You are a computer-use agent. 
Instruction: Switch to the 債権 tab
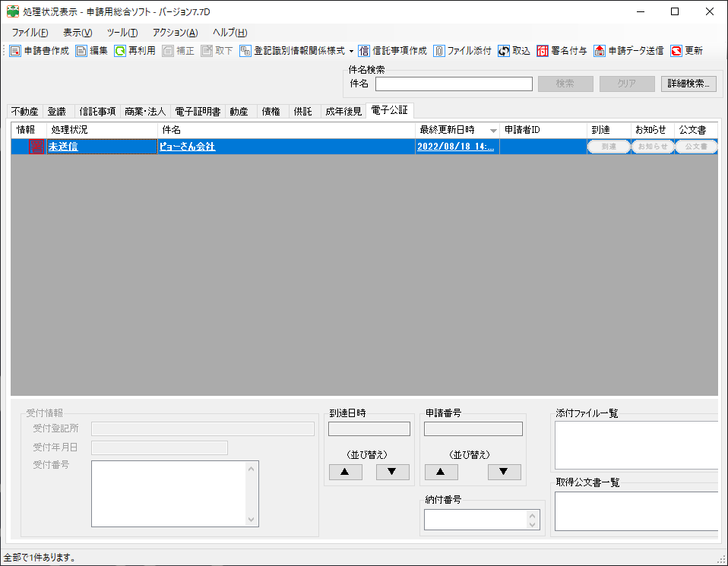(271, 112)
